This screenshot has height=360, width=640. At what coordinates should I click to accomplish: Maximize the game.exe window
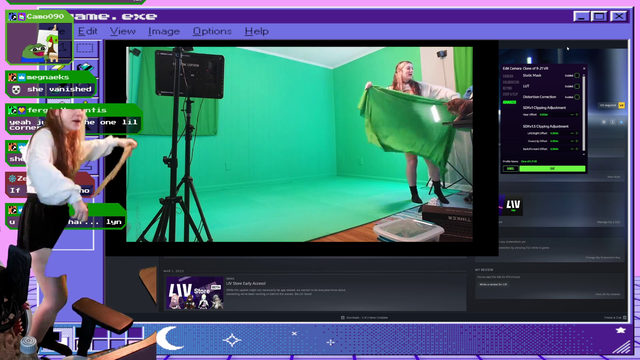[600, 16]
